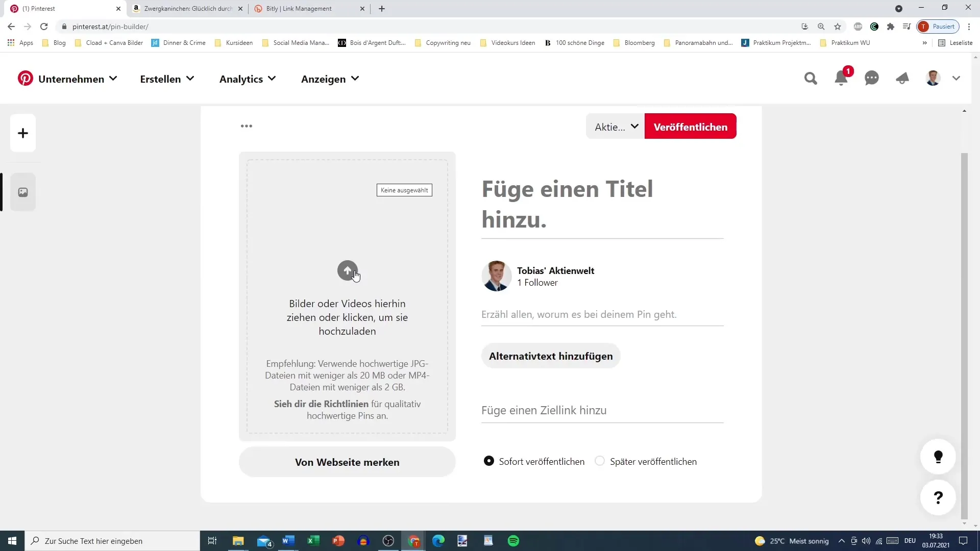The image size is (980, 551).
Task: Expand account chevron next to avatar
Action: click(957, 79)
